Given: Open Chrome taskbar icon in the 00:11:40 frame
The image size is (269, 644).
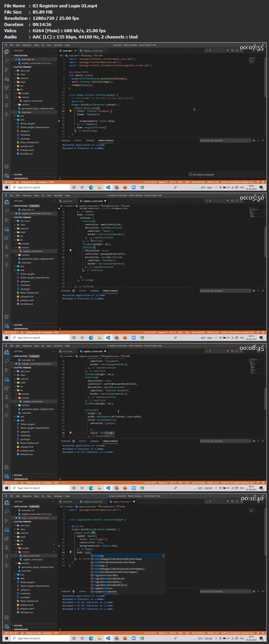Looking at the screenshot, I should click(117, 638).
